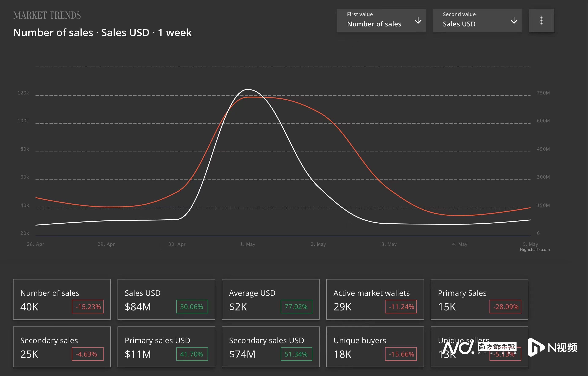Screen dimensions: 588x376
Task: Click the MARKET TRENDS heading
Action: tap(47, 15)
